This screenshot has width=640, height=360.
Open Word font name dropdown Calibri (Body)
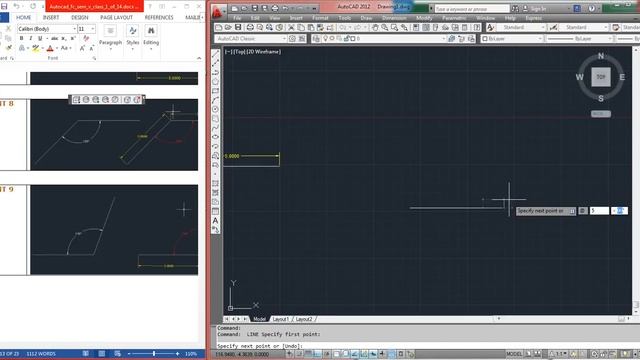pyautogui.click(x=74, y=29)
